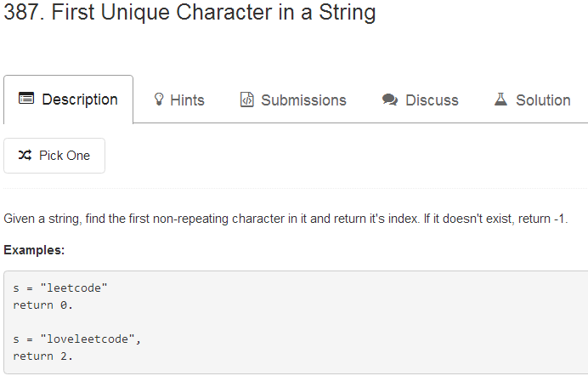Image resolution: width=588 pixels, height=376 pixels.
Task: Click the bold "Examples:" heading
Action: tap(34, 251)
